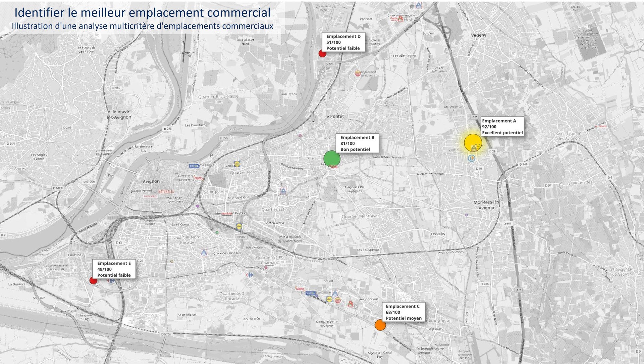Click the 'Saint-Michel' label
This screenshot has height=364, width=644.
click(x=187, y=315)
